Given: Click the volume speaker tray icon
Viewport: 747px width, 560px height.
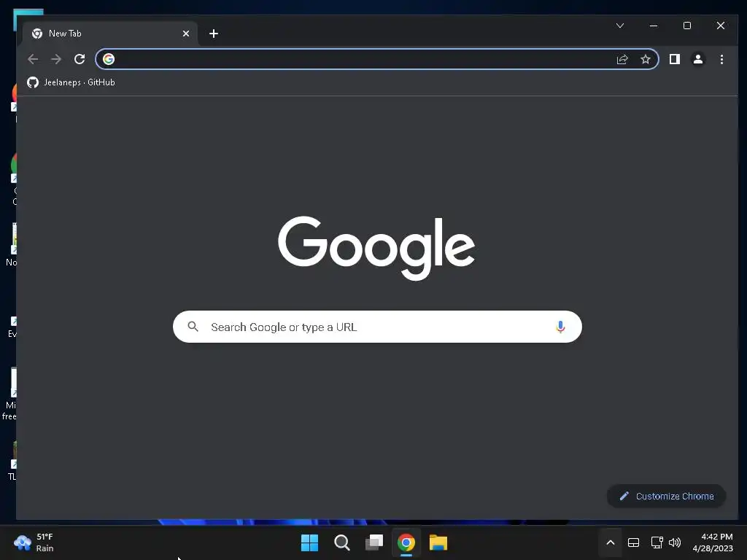Looking at the screenshot, I should click(x=675, y=542).
